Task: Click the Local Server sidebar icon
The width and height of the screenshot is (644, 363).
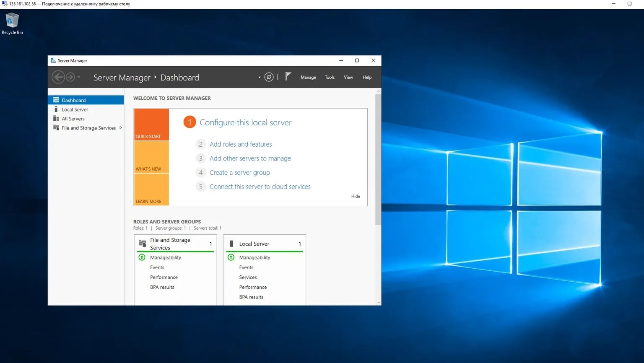Action: pyautogui.click(x=56, y=109)
